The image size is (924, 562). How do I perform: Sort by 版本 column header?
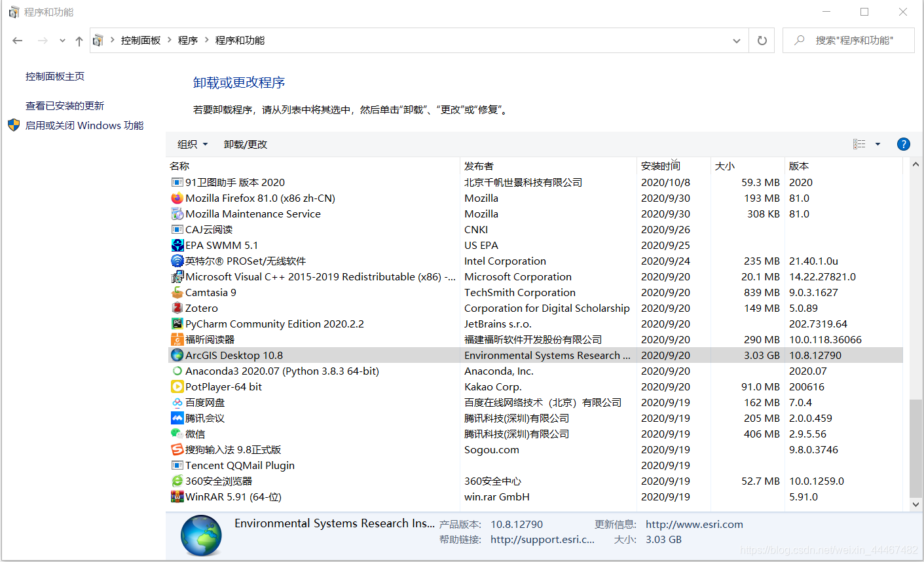(843, 166)
